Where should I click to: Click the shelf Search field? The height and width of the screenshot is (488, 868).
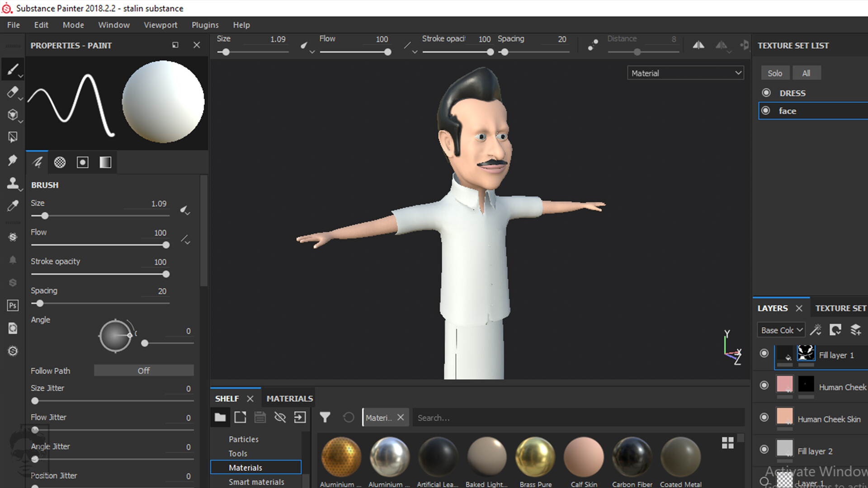(579, 418)
